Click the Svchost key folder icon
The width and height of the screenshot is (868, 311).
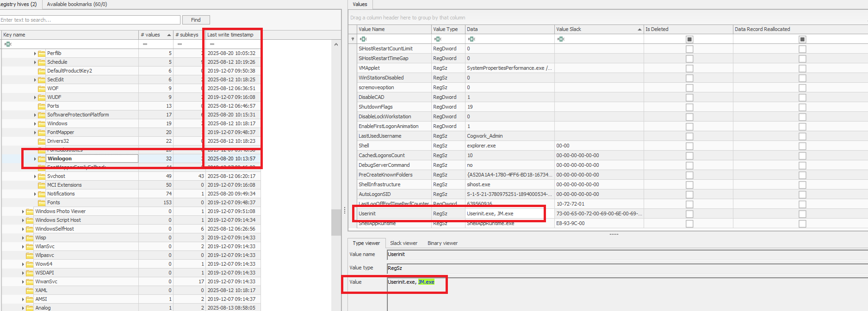[x=42, y=176]
